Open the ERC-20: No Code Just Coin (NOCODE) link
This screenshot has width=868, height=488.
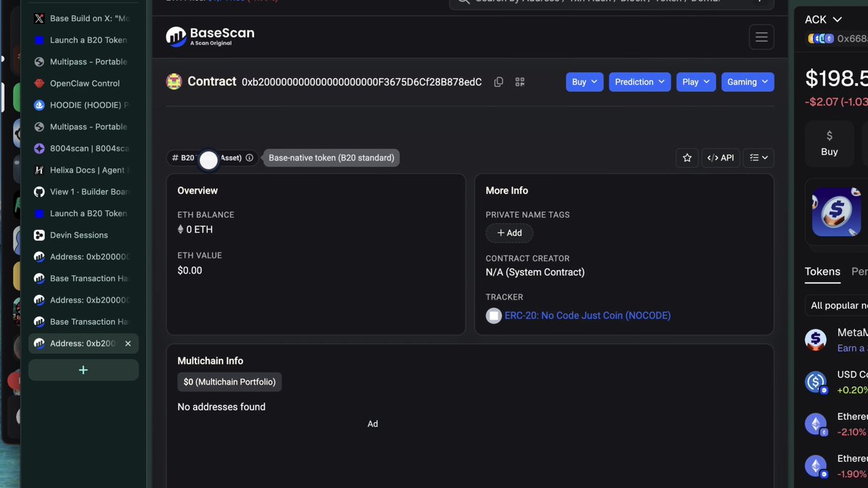point(587,315)
